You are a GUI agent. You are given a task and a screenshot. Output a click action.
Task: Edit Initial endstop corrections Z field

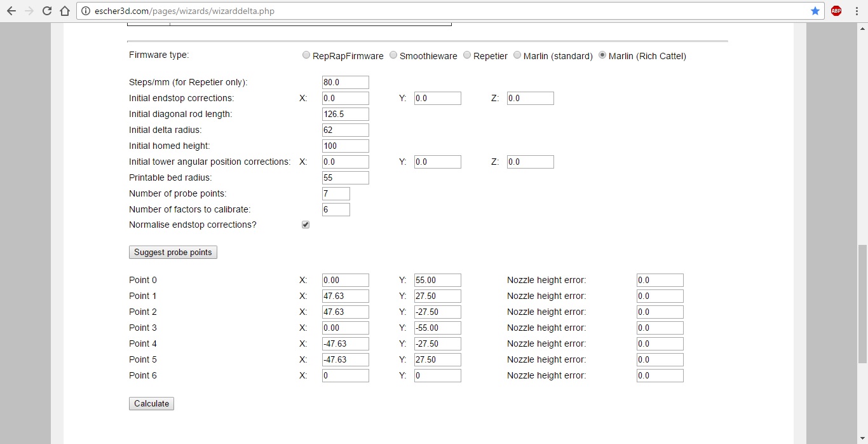[x=531, y=99]
